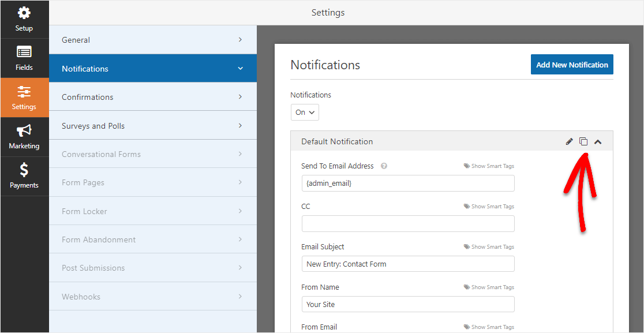Click the Send To Email Address field
644x333 pixels.
click(x=408, y=183)
